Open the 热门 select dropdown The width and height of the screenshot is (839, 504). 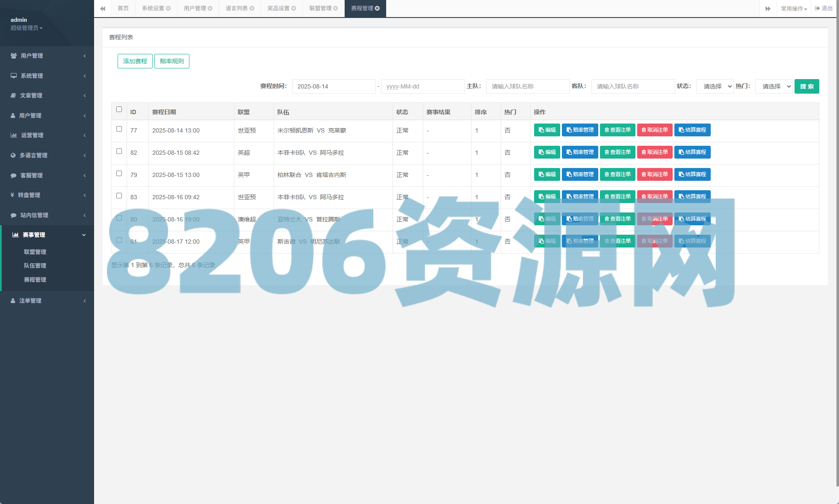pos(774,86)
